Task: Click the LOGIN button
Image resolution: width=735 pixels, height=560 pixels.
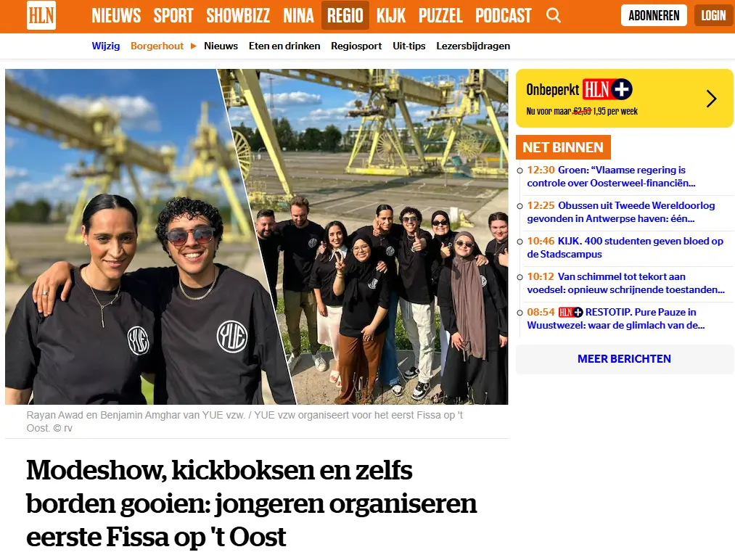Action: (x=713, y=15)
